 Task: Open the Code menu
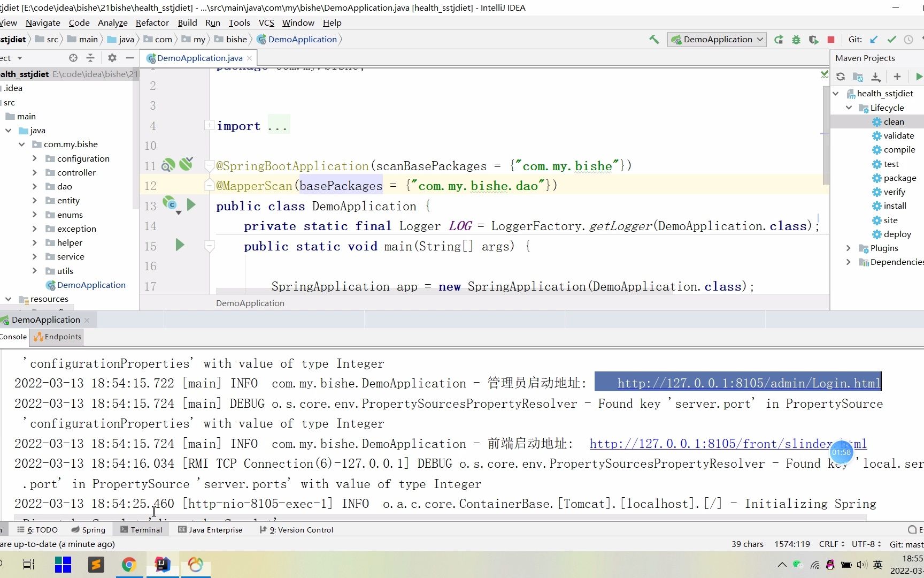coord(79,22)
